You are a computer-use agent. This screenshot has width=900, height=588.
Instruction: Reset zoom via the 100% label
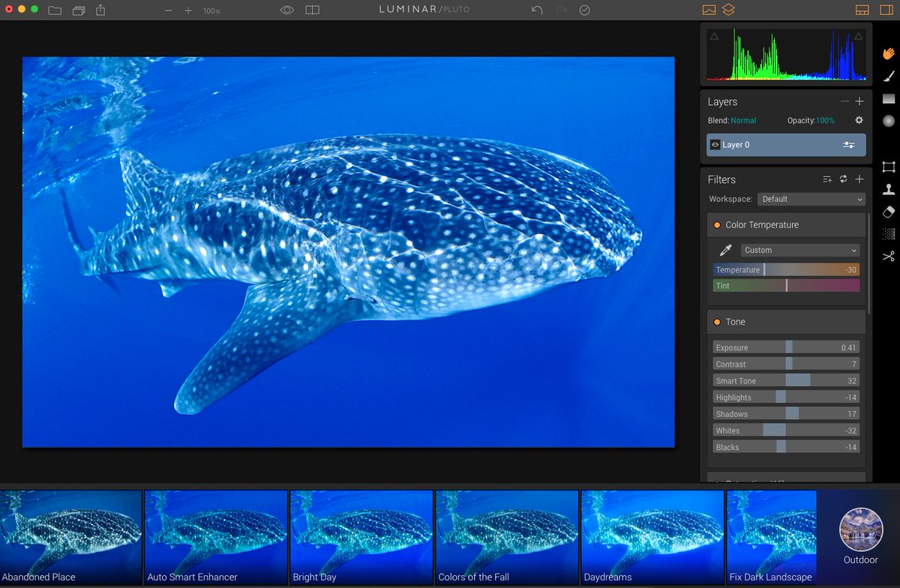[211, 11]
